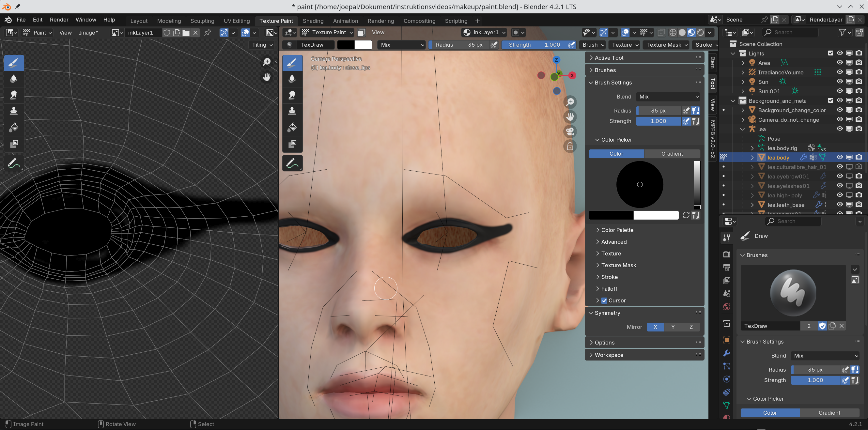Viewport: 868px width, 430px height.
Task: Open the Tool properties tab icon
Action: point(727,238)
